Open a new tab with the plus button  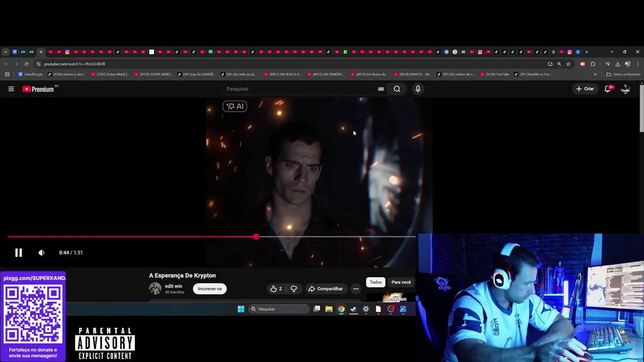[586, 52]
